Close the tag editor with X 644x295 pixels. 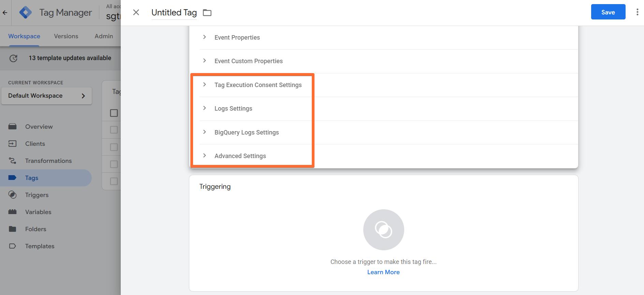(136, 12)
